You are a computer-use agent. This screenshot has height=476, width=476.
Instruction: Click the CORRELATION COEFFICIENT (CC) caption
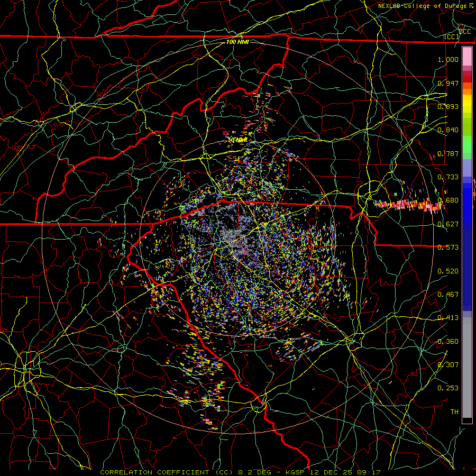click(167, 472)
